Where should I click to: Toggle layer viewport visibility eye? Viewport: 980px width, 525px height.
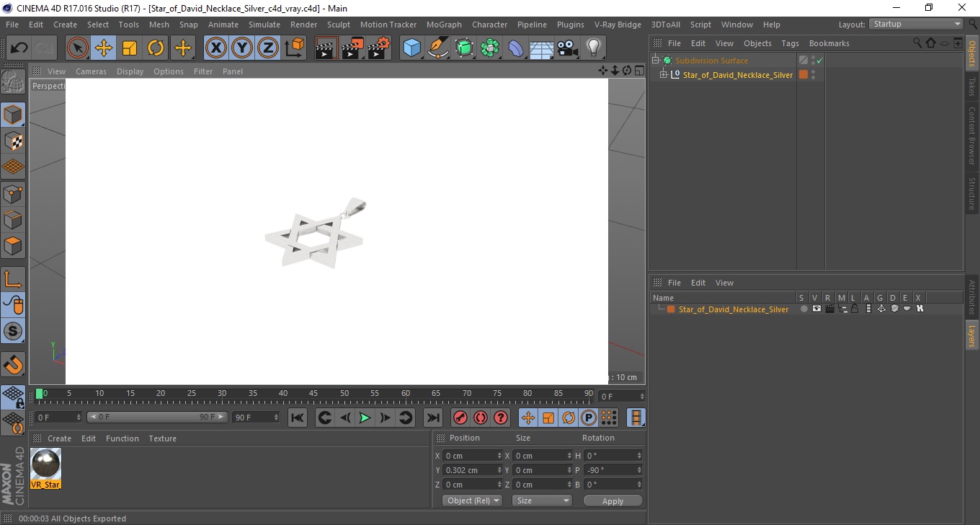point(816,309)
